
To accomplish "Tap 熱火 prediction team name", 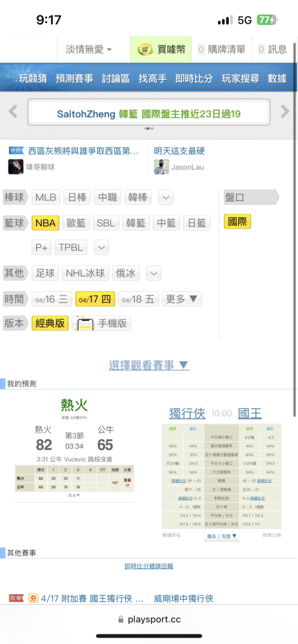I will (74, 405).
